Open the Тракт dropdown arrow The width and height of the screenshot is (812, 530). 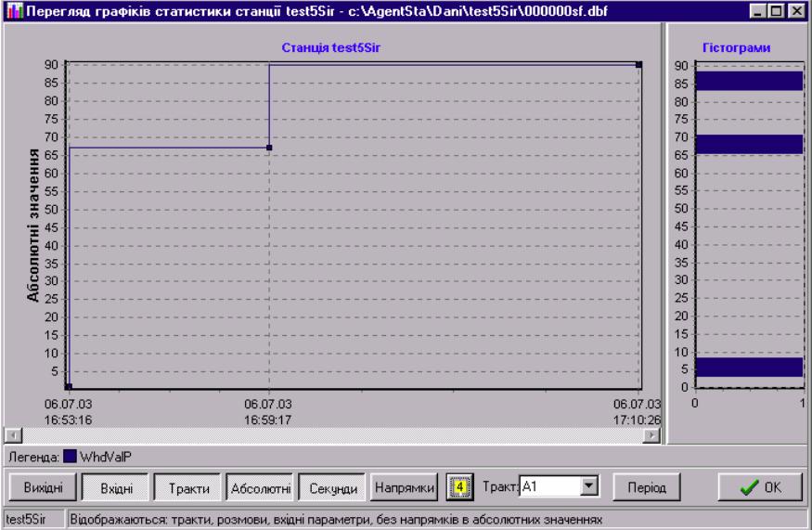[x=588, y=486]
